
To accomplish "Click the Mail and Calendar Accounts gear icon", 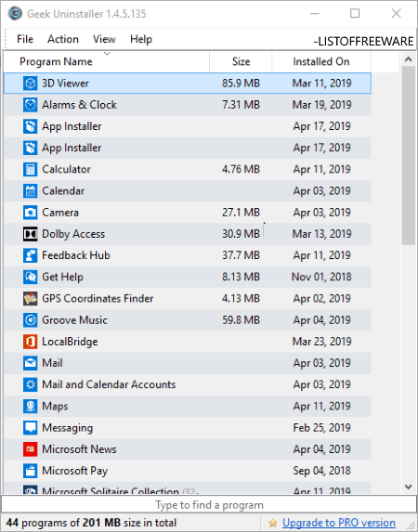I will coord(31,384).
